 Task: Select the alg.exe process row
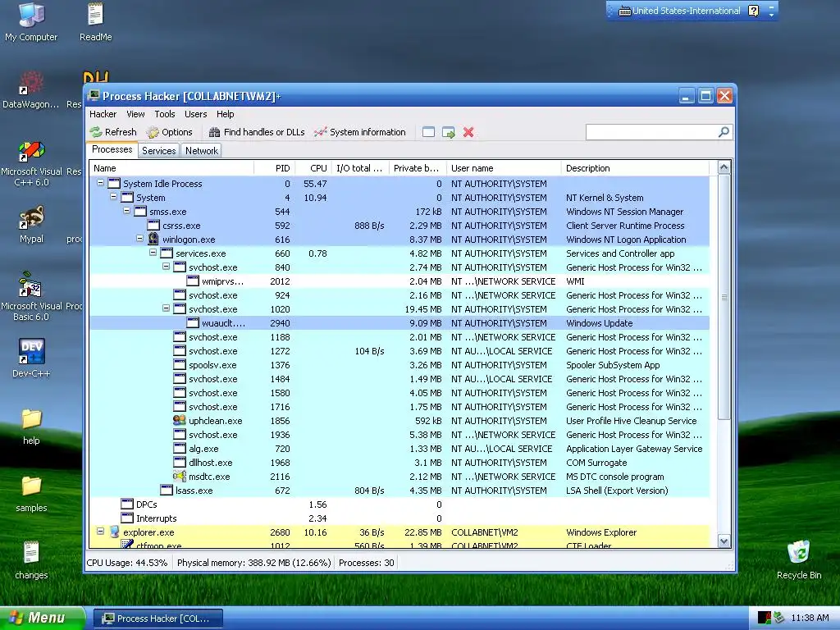tap(399, 449)
